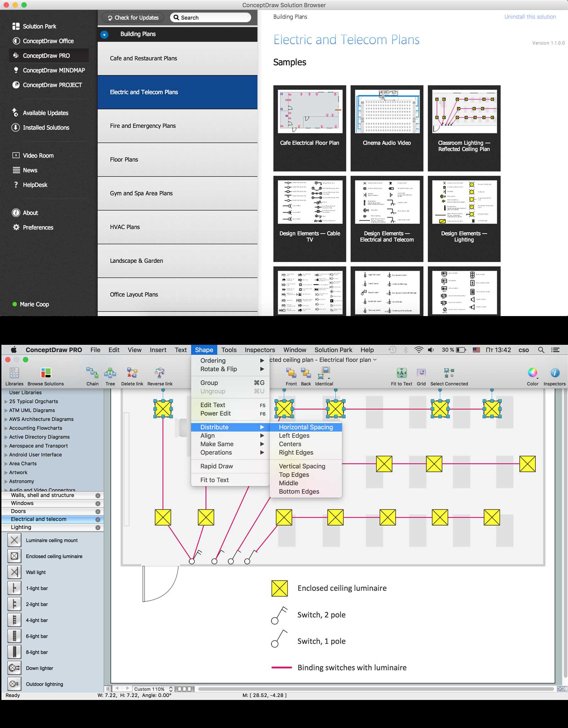Open document title dropdown chevron
The image size is (568, 728).
pos(375,360)
